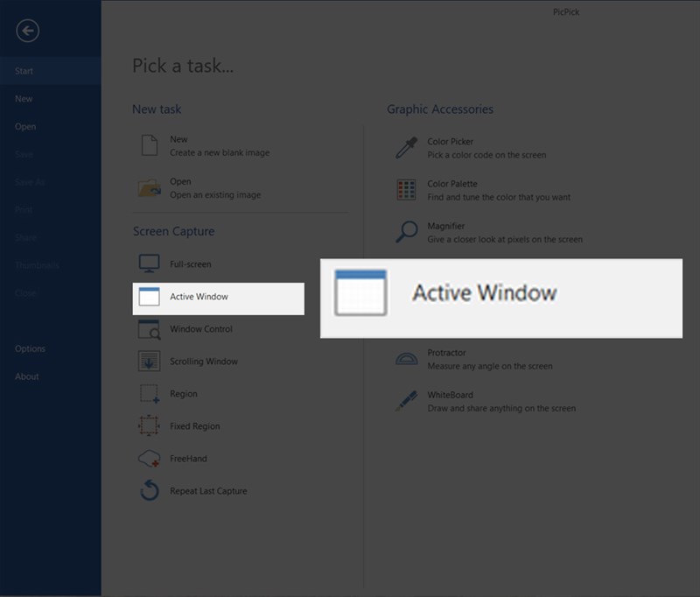Screen dimensions: 700x597
Task: Begin a FreeHand capture
Action: (185, 458)
